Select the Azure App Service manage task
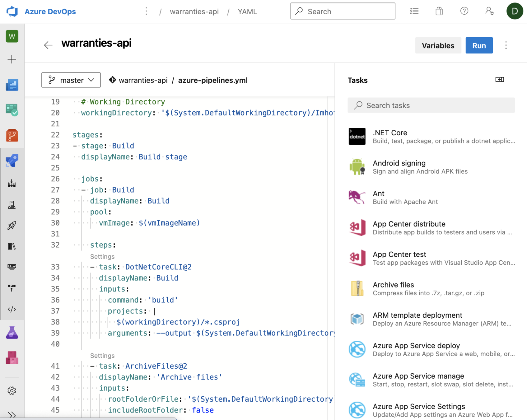The width and height of the screenshot is (527, 420). coord(431,380)
